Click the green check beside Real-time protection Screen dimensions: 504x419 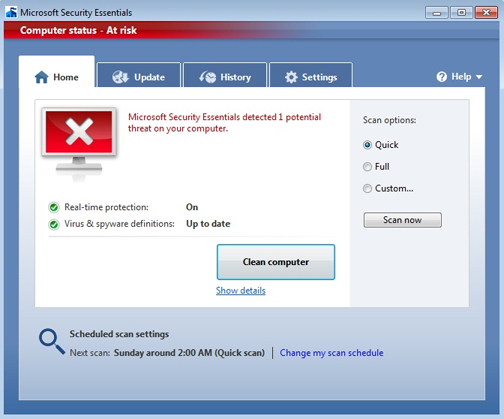click(x=54, y=207)
